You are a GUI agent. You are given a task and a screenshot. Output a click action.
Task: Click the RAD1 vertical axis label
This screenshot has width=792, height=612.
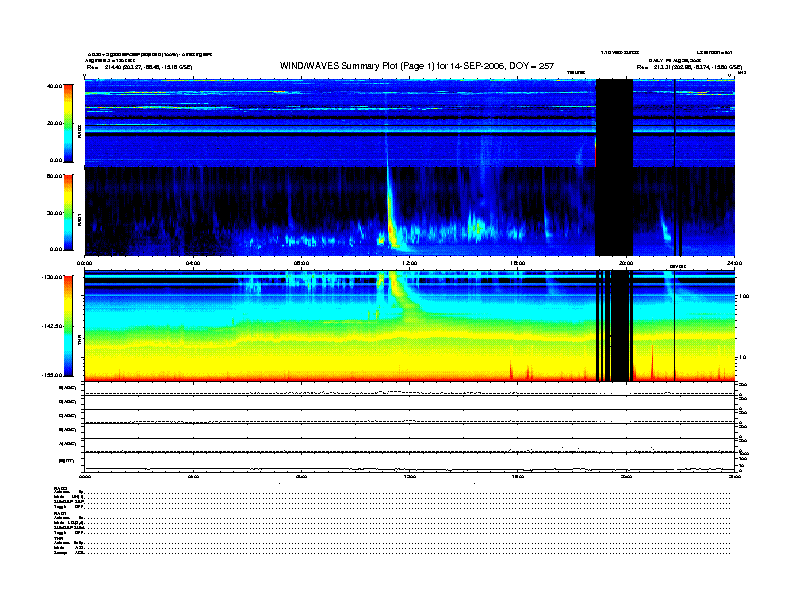79,219
